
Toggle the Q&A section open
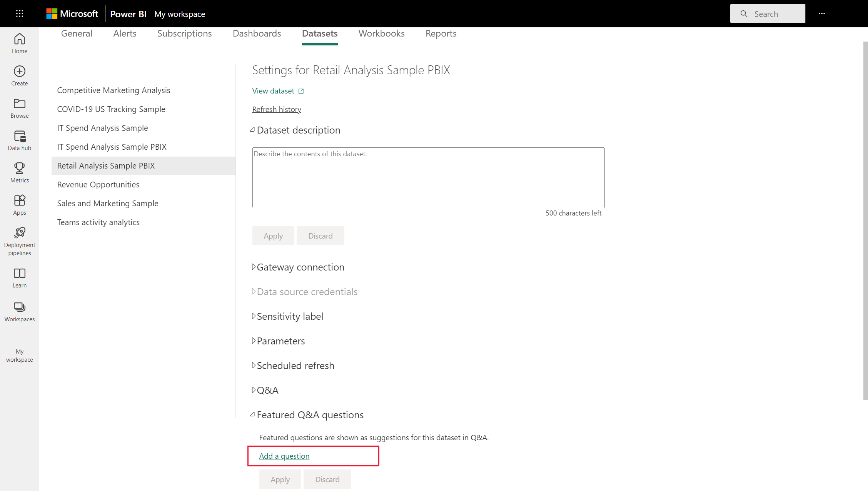254,390
